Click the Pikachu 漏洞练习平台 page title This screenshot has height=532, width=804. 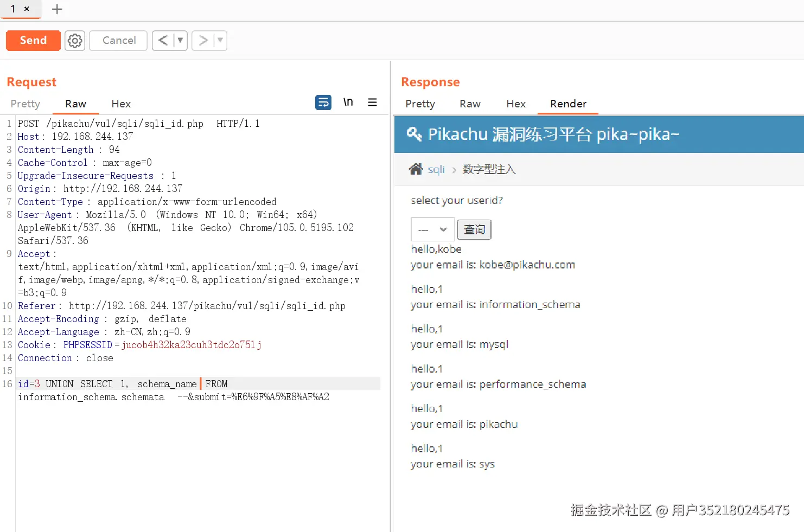tap(553, 134)
